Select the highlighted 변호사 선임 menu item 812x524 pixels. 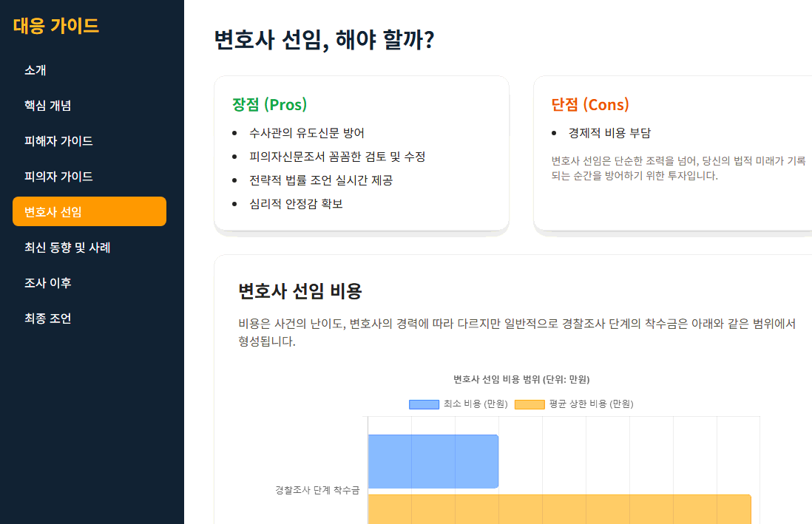[50, 211]
